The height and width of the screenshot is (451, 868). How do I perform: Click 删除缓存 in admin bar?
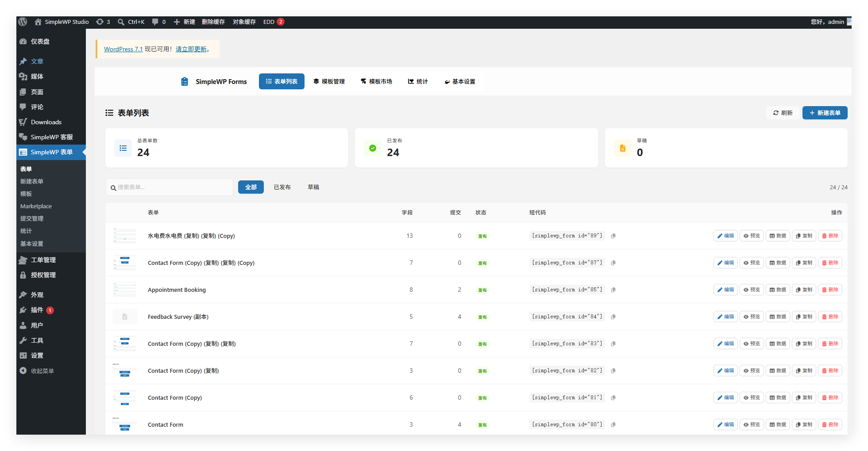[213, 22]
